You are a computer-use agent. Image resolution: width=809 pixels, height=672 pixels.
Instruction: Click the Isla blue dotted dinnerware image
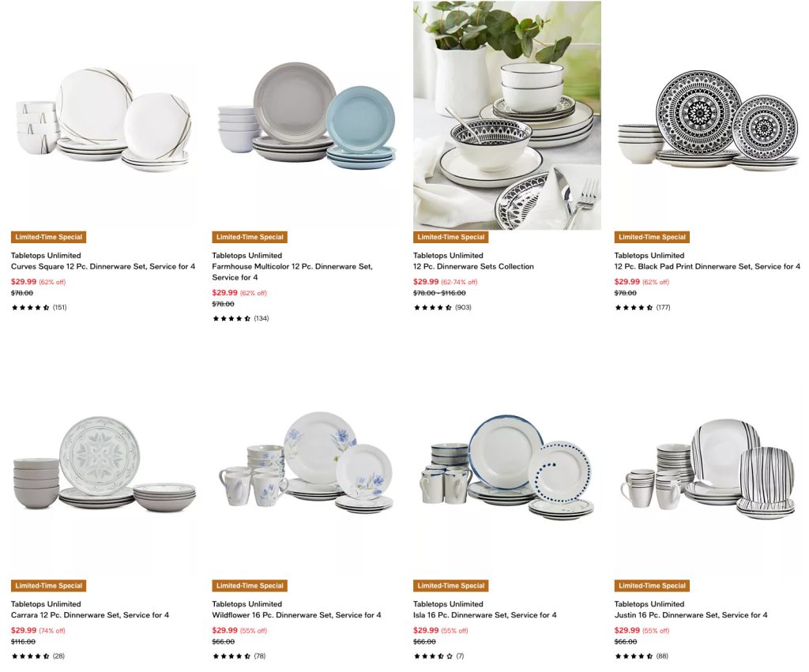506,464
